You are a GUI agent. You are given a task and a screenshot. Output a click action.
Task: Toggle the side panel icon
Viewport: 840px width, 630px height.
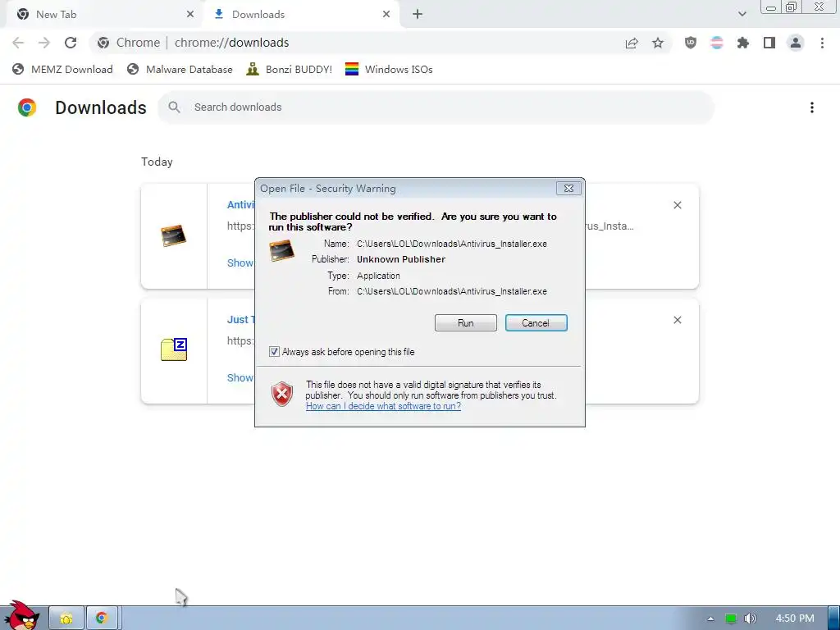tap(769, 43)
